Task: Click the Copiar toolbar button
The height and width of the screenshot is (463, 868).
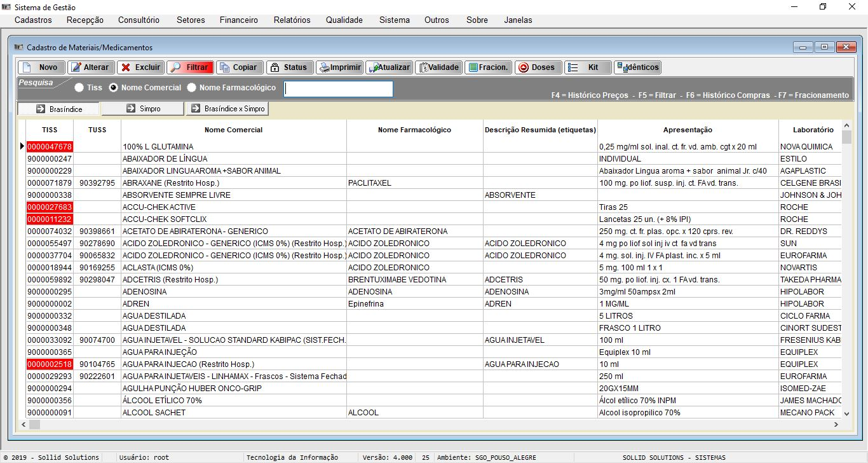Action: point(239,67)
